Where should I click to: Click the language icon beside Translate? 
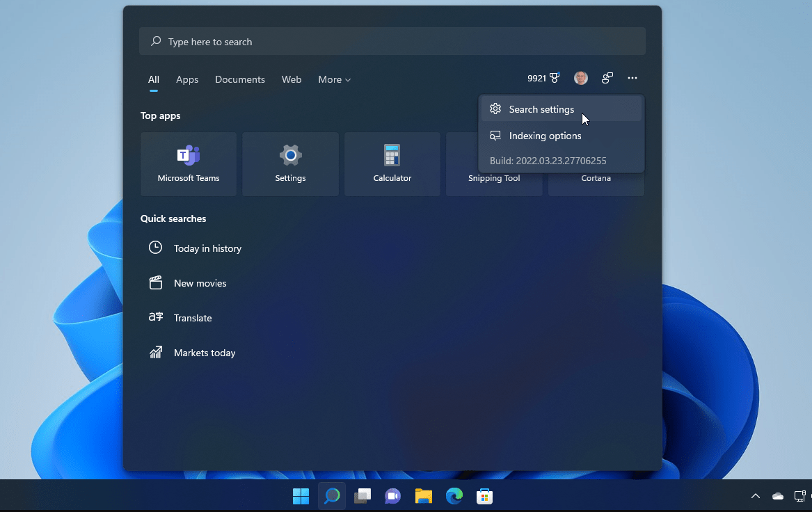coord(156,317)
